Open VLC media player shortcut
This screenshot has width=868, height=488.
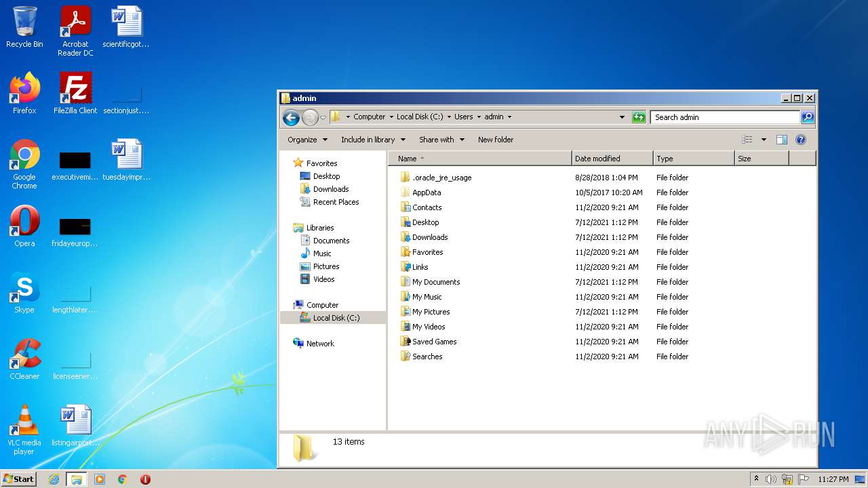(x=24, y=430)
